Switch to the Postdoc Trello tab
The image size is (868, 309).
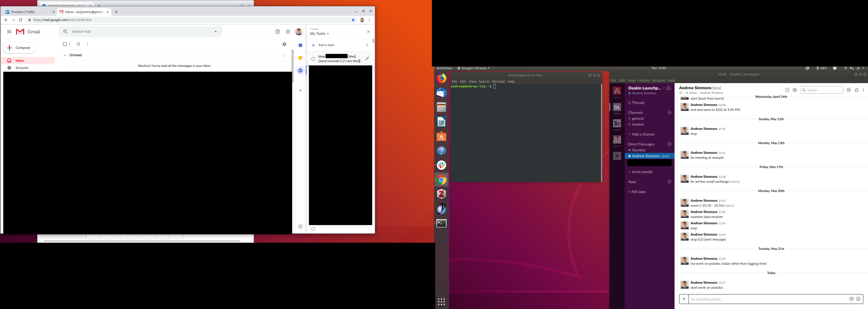[23, 12]
